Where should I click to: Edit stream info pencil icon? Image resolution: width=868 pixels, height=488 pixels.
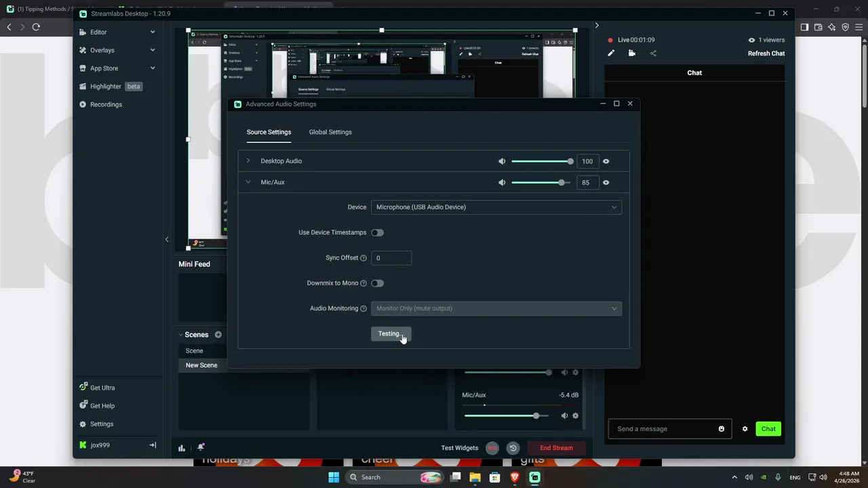pos(611,54)
